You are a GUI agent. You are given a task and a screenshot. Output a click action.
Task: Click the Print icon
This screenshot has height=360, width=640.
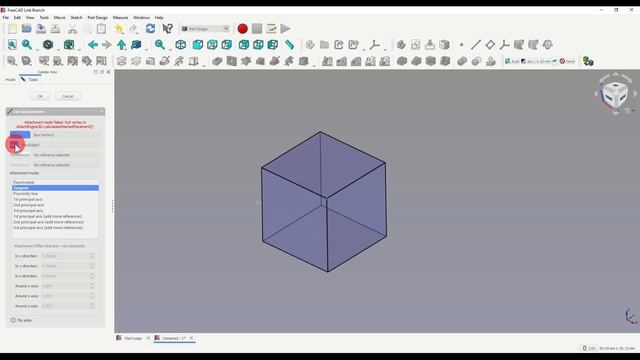click(55, 29)
